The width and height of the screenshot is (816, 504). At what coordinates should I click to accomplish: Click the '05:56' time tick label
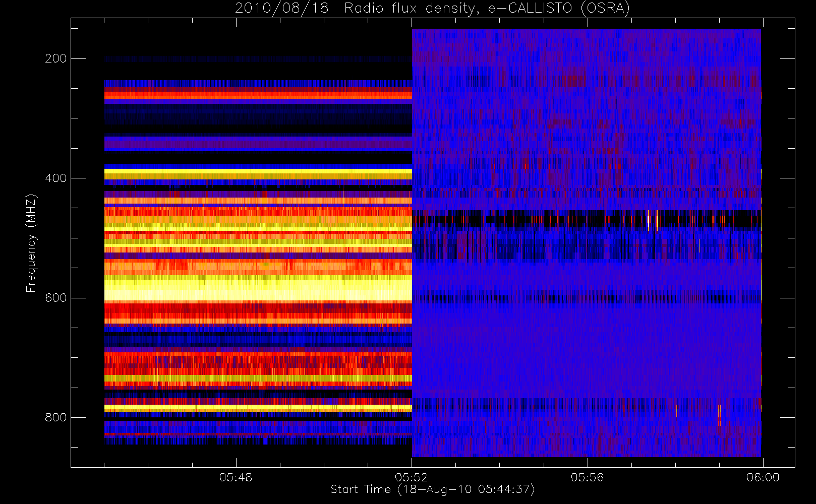tap(587, 477)
